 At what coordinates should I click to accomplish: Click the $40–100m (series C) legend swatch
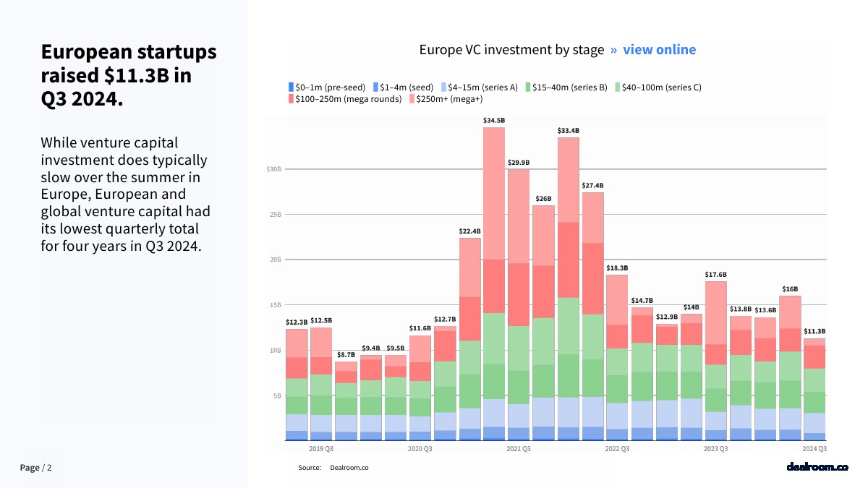618,87
